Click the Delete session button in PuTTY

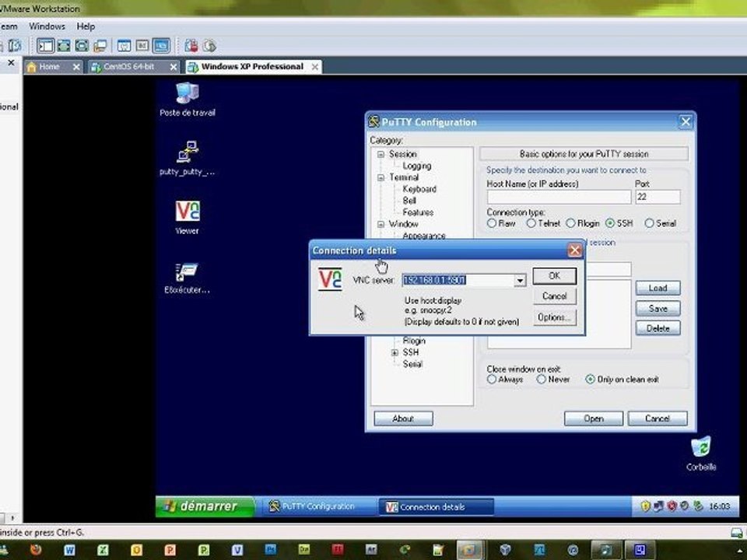point(658,328)
